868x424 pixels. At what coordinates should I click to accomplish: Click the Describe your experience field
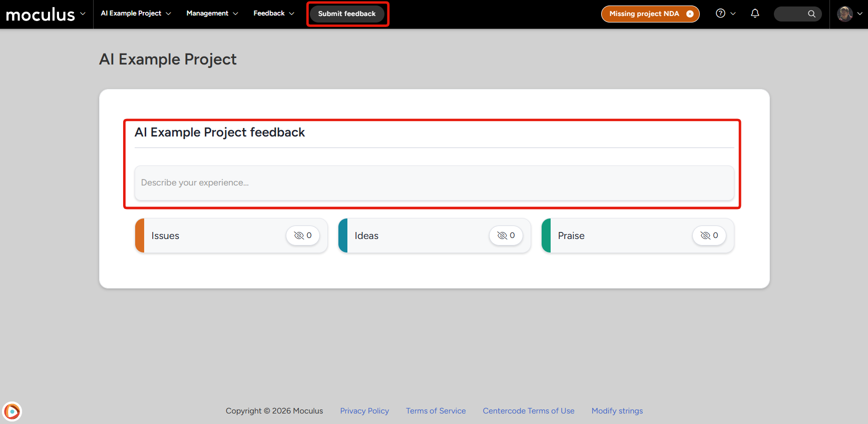[x=434, y=183]
